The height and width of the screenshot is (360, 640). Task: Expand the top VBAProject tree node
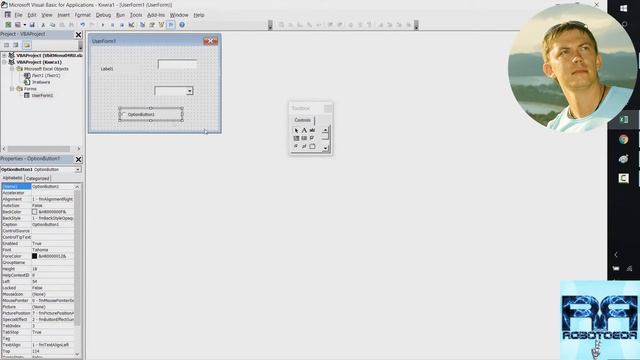pos(4,55)
